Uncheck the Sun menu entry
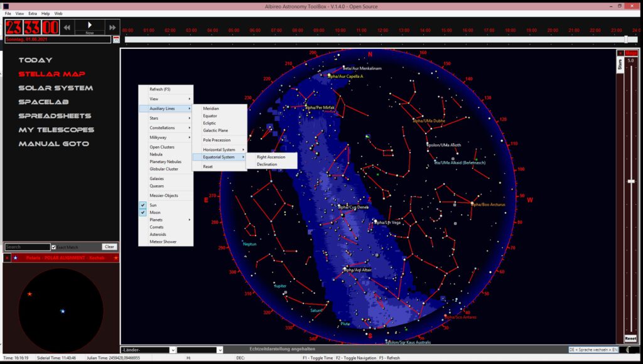 point(166,205)
